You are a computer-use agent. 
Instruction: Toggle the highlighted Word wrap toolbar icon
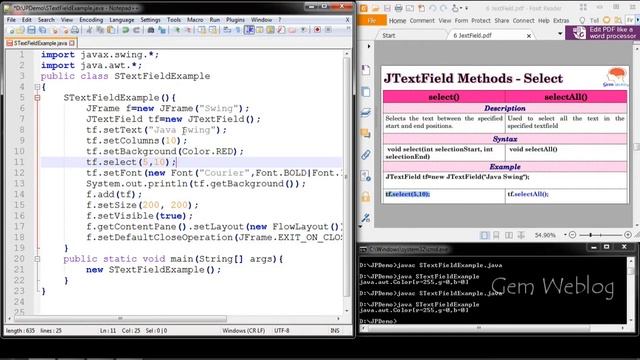(249, 30)
